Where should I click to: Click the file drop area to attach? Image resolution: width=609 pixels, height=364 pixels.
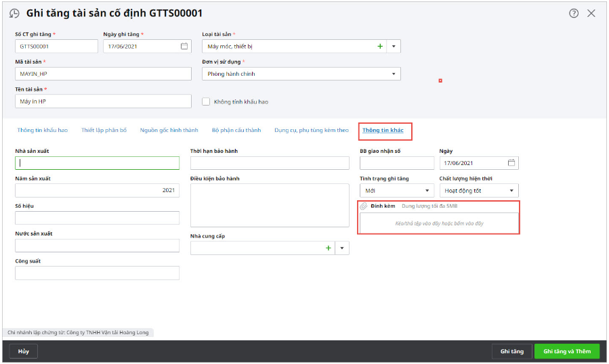coord(439,223)
